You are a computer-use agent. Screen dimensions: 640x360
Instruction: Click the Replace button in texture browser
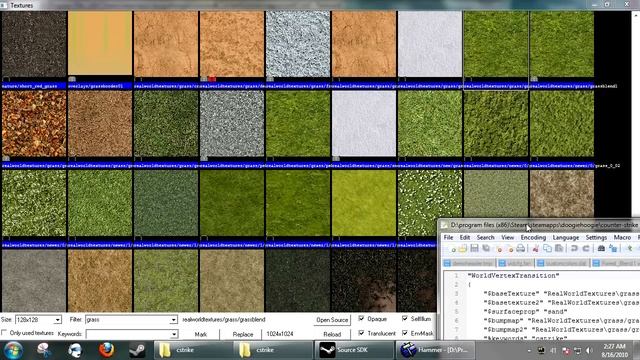243,334
